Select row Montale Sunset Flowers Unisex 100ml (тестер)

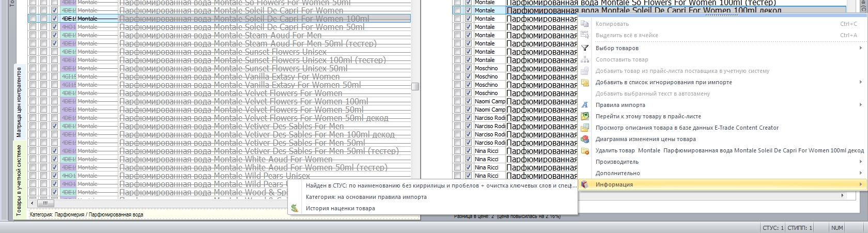click(220, 60)
